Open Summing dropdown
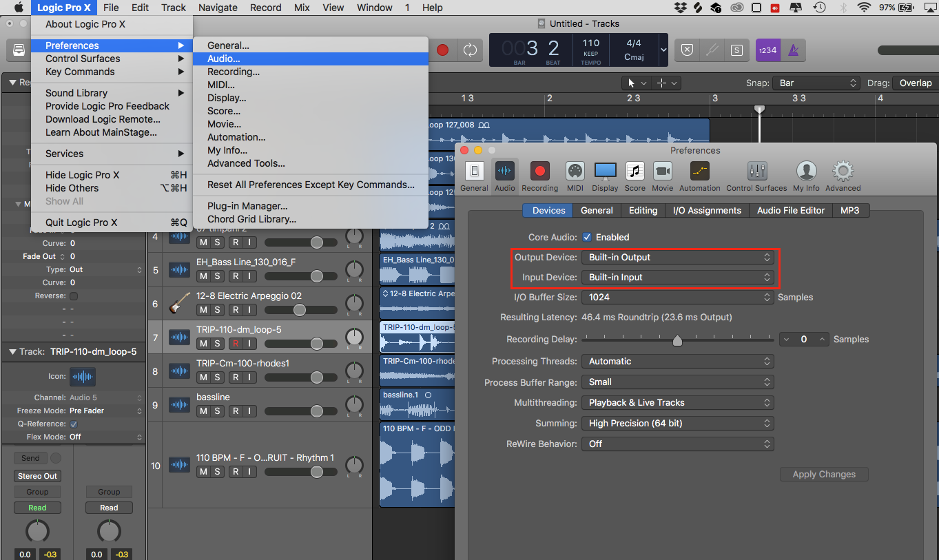 (x=678, y=423)
